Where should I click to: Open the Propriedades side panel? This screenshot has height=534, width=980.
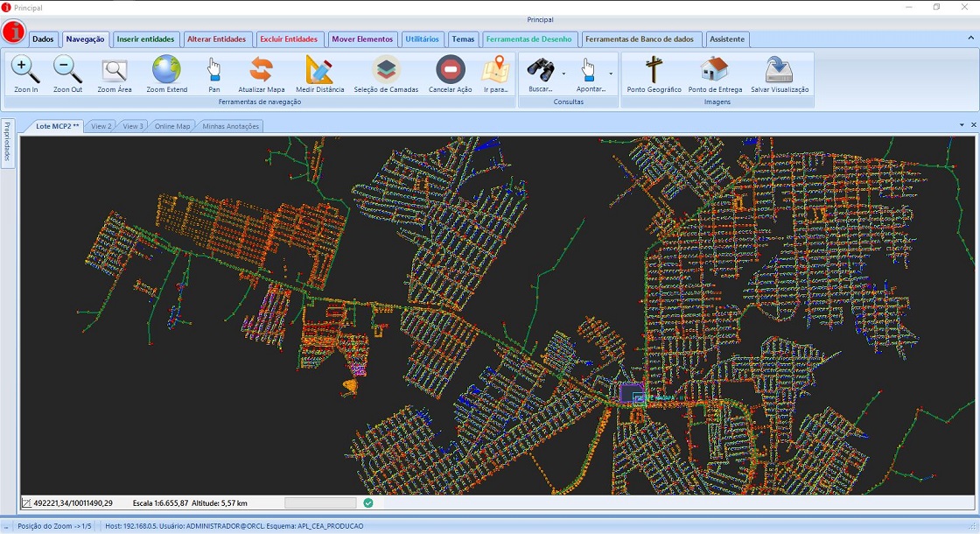7,143
